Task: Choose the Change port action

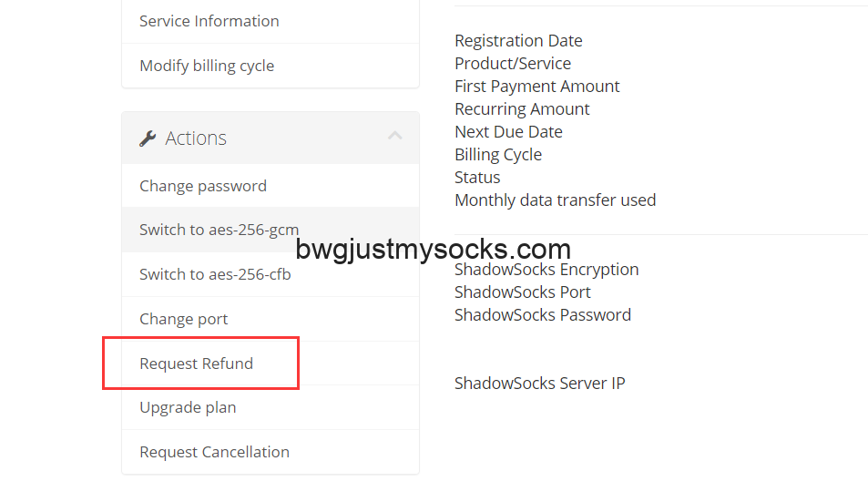Action: 184,319
